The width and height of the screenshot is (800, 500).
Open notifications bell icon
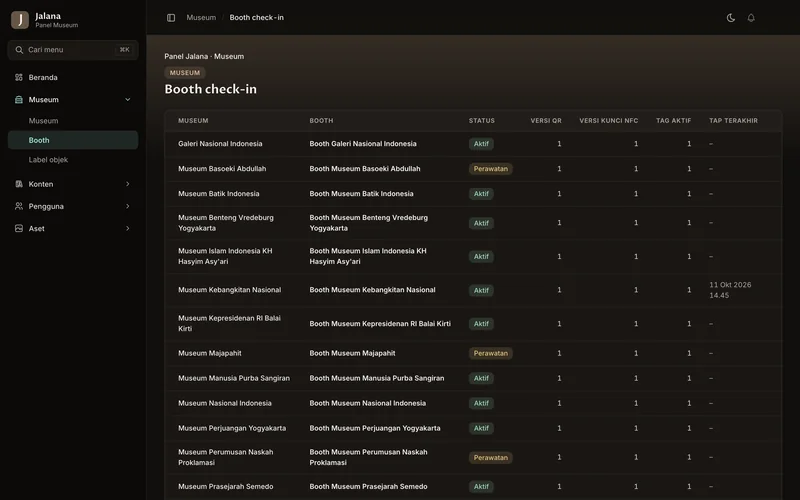point(751,18)
